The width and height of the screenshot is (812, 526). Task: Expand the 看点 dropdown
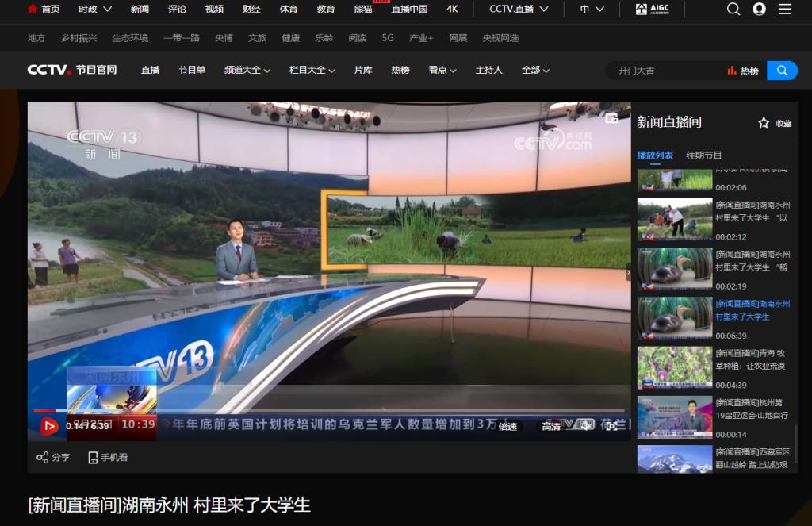[442, 70]
